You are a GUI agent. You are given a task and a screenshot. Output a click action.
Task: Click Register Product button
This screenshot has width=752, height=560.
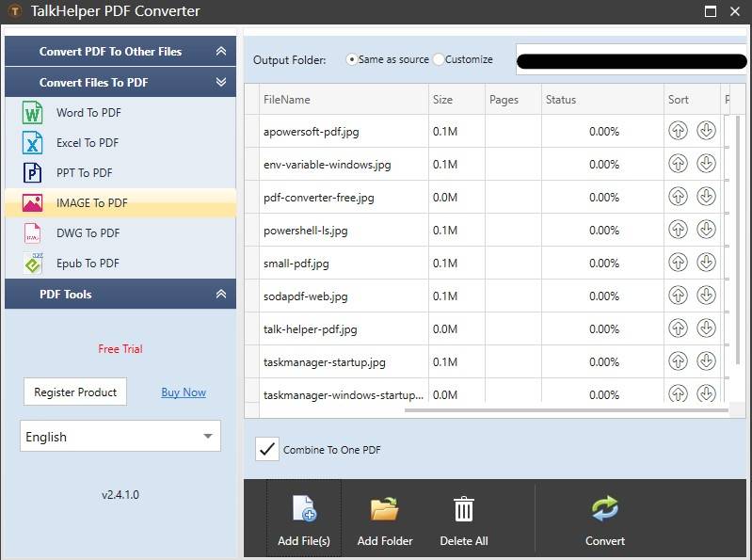click(x=75, y=392)
